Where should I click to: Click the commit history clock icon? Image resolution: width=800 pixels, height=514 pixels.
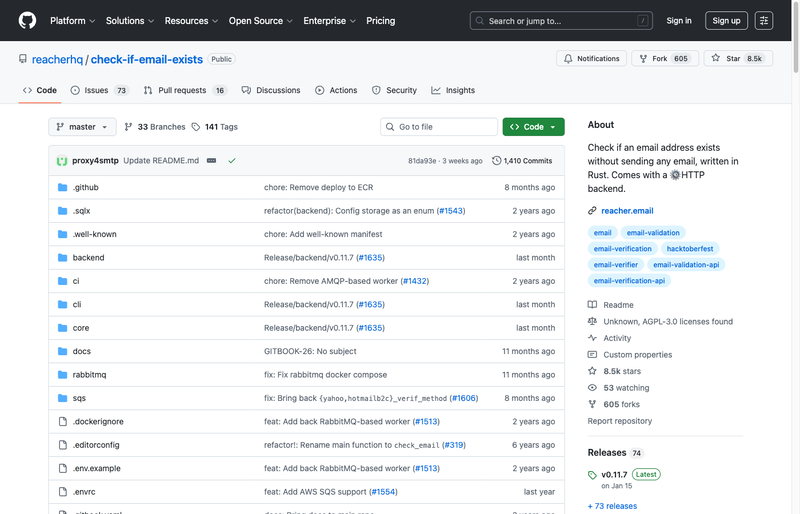click(496, 160)
